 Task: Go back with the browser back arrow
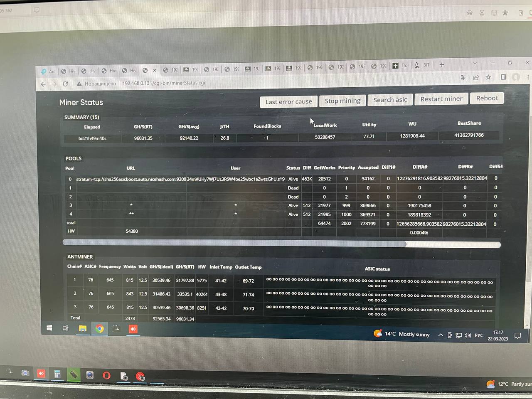coord(43,84)
